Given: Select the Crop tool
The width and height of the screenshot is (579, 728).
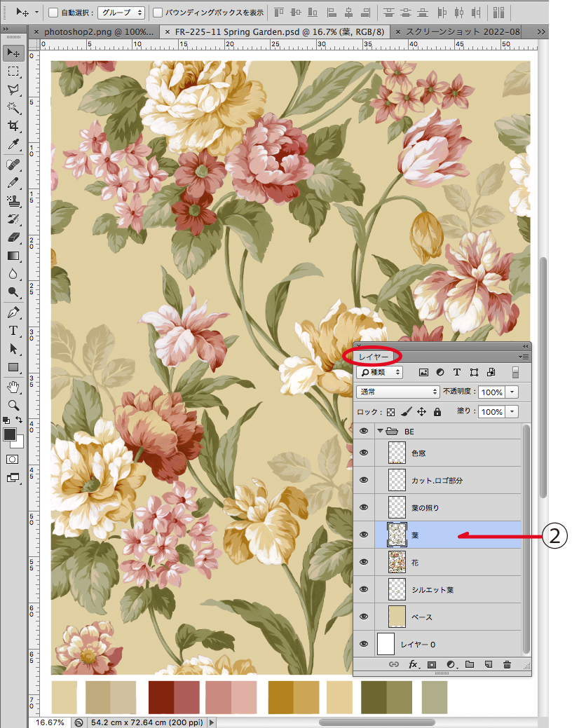Looking at the screenshot, I should pos(13,126).
